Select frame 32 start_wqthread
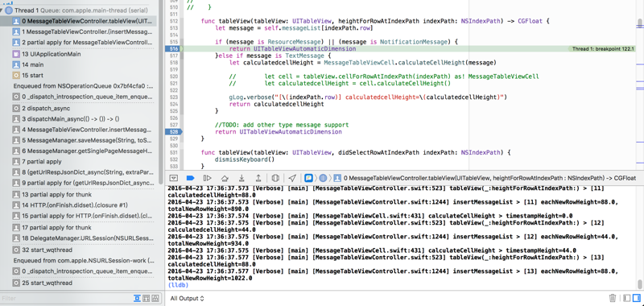The image size is (644, 306). [78, 250]
